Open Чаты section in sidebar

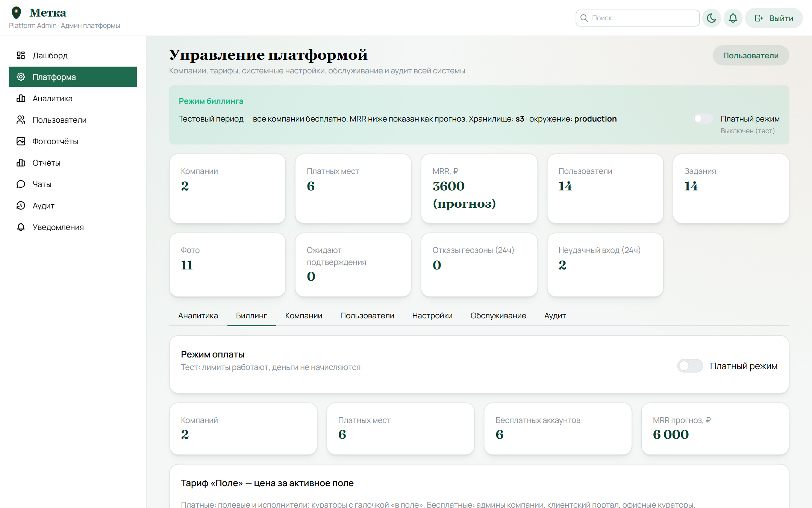pos(73,184)
